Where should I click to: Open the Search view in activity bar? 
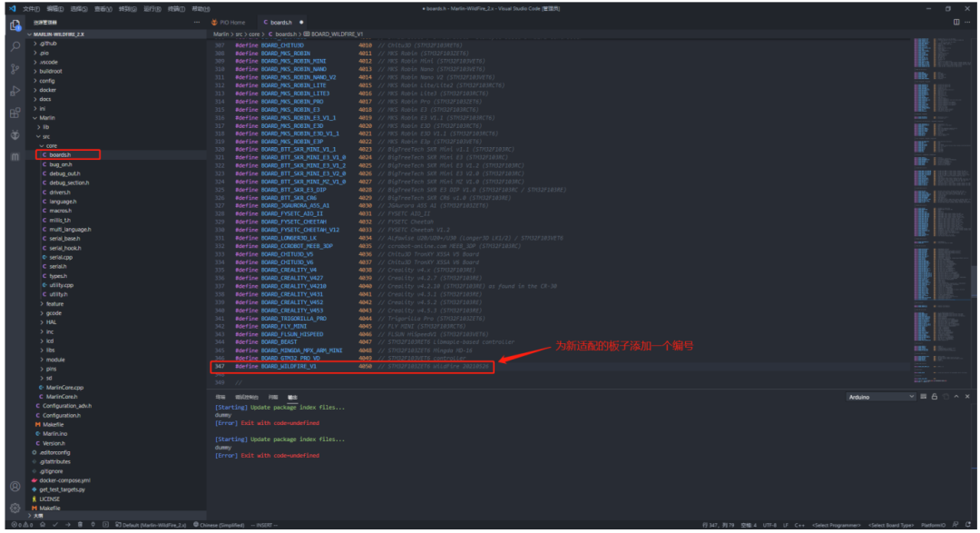tap(15, 47)
